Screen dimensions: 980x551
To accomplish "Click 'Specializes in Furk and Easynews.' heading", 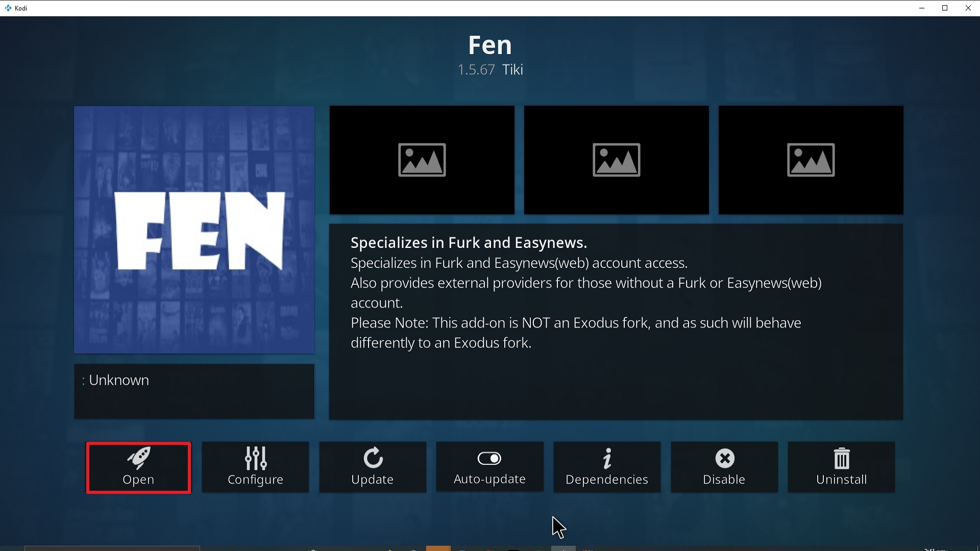I will tap(469, 243).
